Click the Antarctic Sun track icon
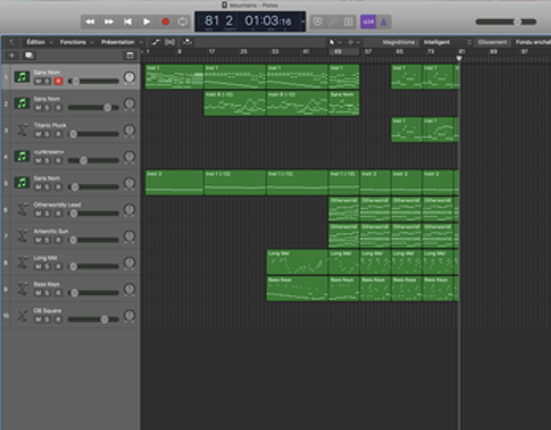Screen dimensions: 551x430 click(22, 236)
